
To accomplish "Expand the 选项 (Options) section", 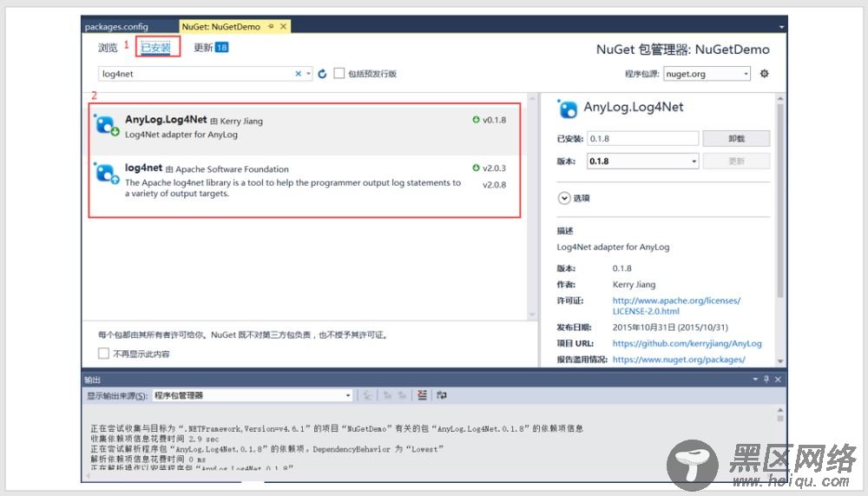I will pyautogui.click(x=574, y=198).
